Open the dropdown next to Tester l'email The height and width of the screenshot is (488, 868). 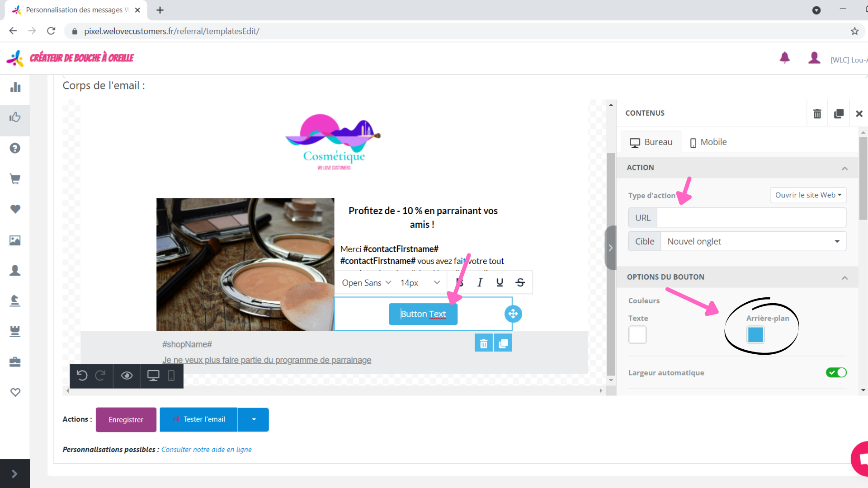point(253,420)
